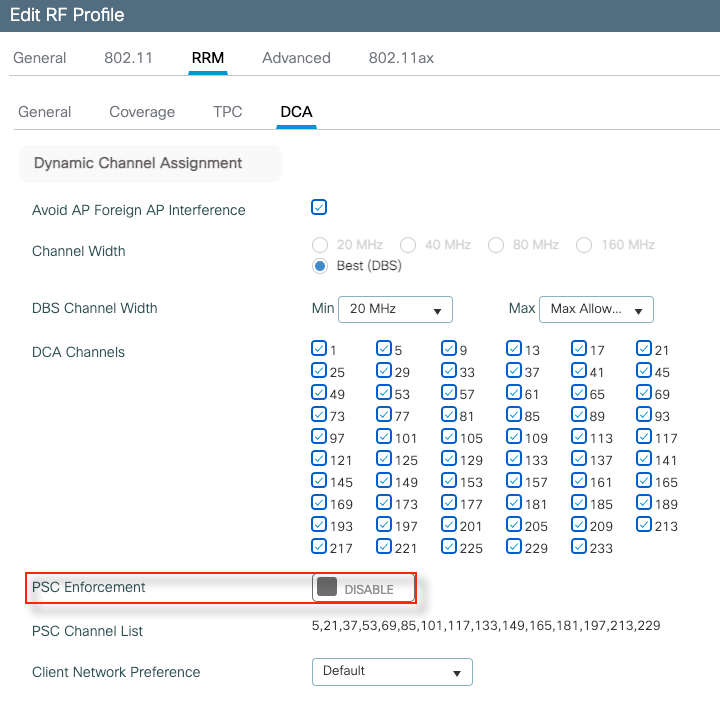Image resolution: width=720 pixels, height=720 pixels.
Task: Go to the top-level General tab
Action: point(40,58)
